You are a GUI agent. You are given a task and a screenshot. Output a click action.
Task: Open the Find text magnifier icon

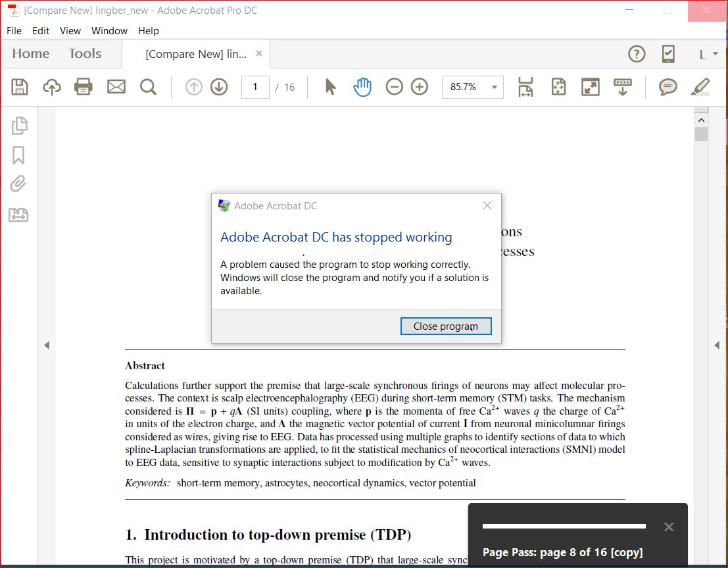[148, 87]
